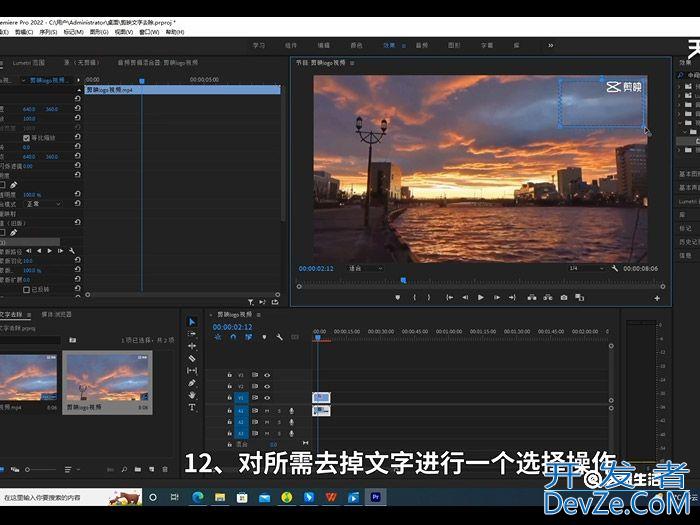Open timeline sequence panel menu
Viewport: 700px width, 525px height.
[258, 315]
